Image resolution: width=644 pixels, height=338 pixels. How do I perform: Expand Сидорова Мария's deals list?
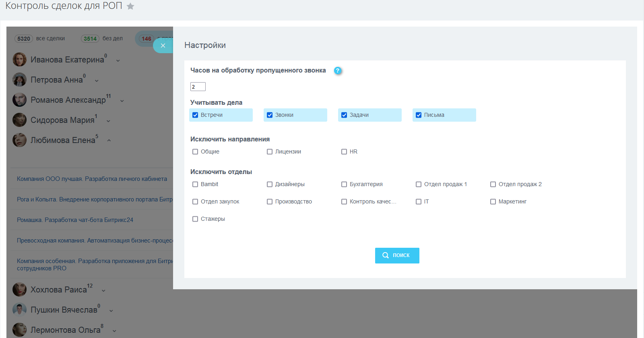point(108,121)
